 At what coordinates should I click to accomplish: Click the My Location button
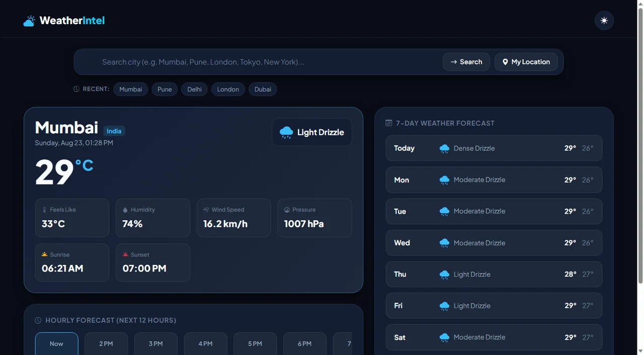[526, 62]
